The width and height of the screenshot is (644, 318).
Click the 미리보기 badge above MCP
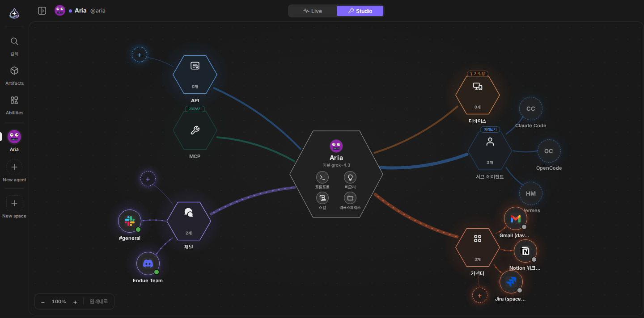click(195, 109)
